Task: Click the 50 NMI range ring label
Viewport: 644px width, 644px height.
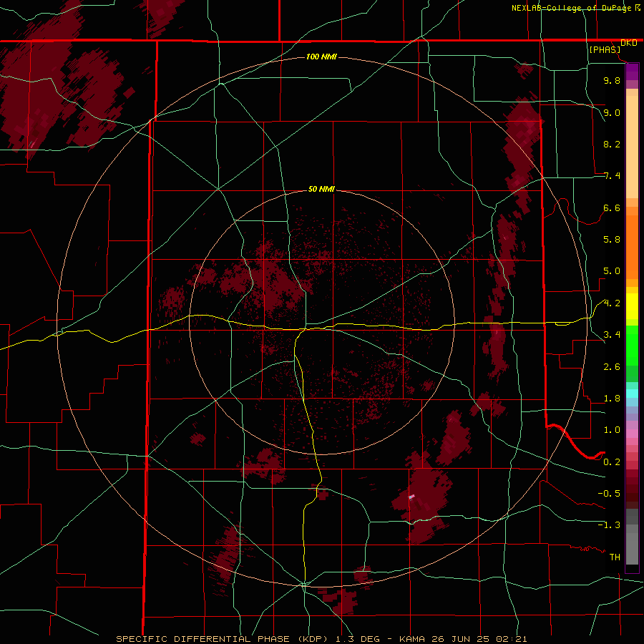Action: [x=321, y=189]
